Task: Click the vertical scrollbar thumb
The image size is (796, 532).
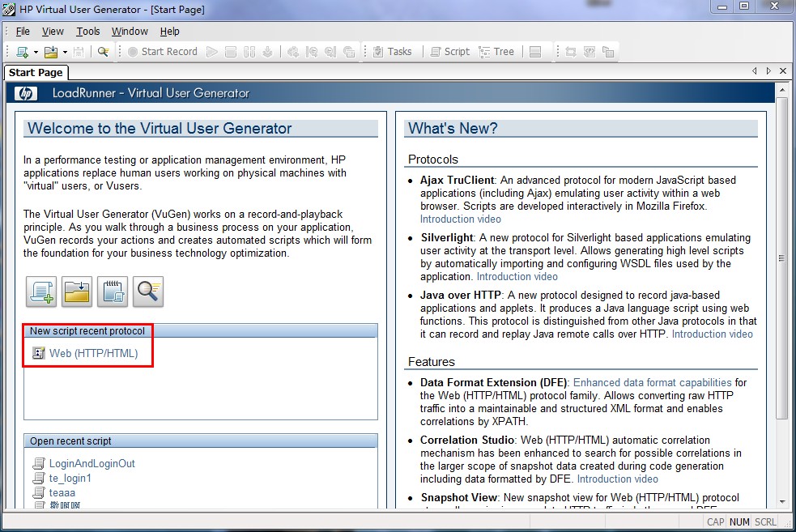Action: 781,257
